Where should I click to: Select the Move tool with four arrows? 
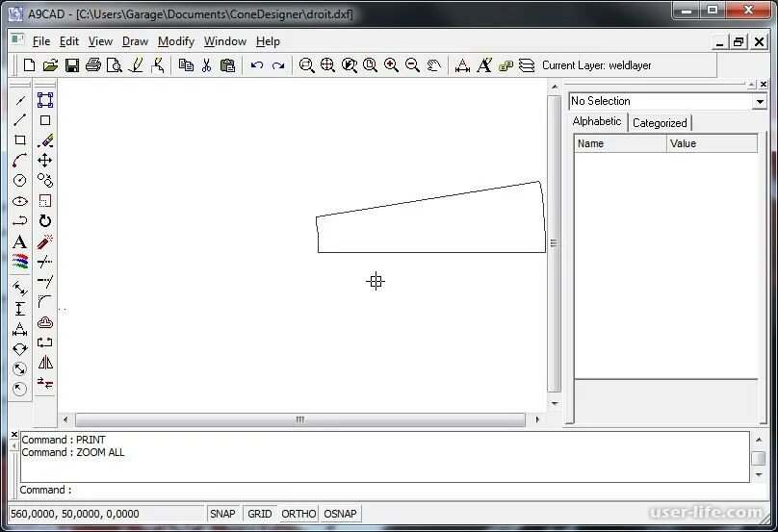click(x=45, y=161)
